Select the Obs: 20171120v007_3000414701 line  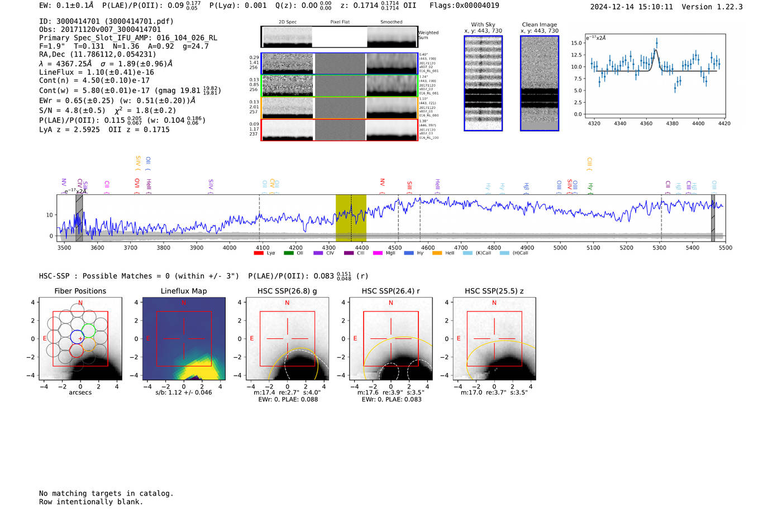(100, 30)
